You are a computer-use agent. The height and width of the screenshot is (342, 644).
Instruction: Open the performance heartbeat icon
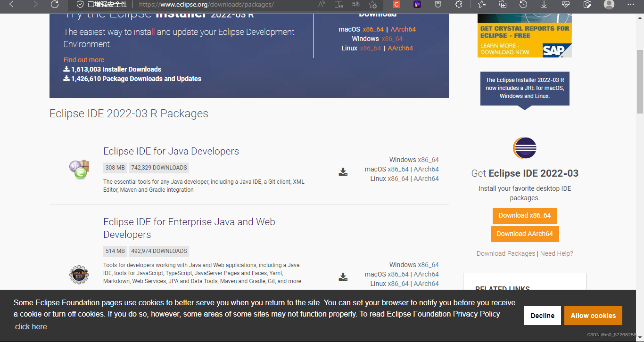point(566,4)
